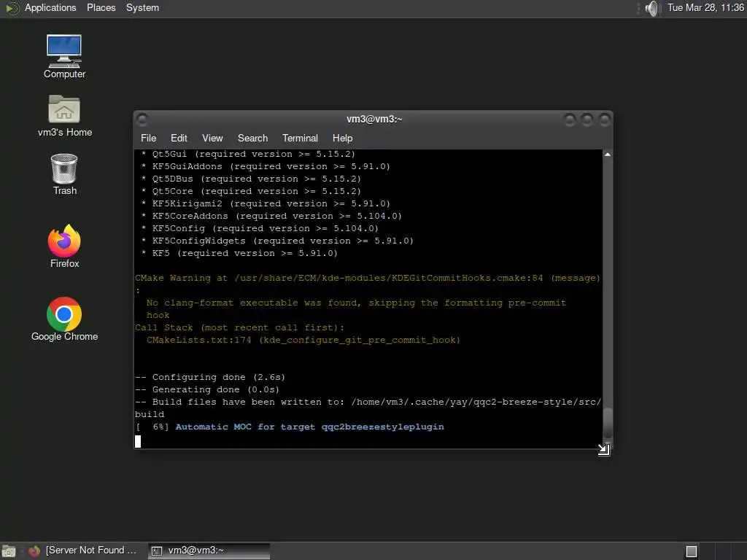Open the Applications menu
Screen dimensions: 747x560
(50, 7)
